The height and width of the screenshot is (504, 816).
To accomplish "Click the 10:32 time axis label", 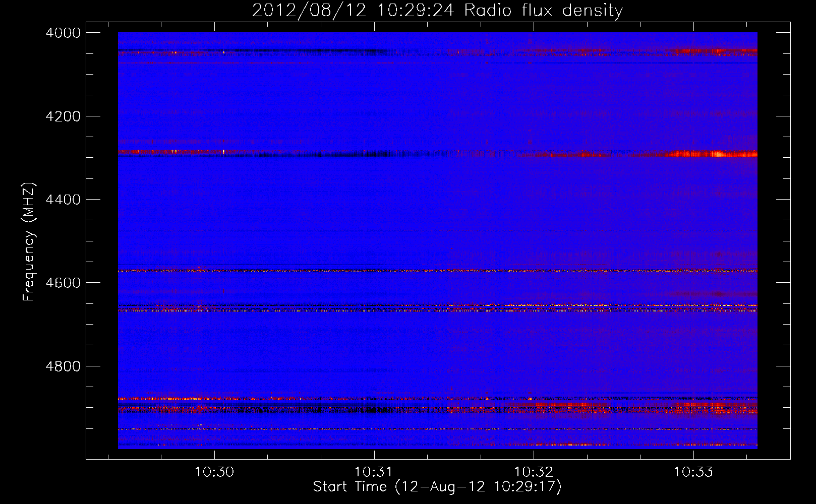I will pos(534,472).
